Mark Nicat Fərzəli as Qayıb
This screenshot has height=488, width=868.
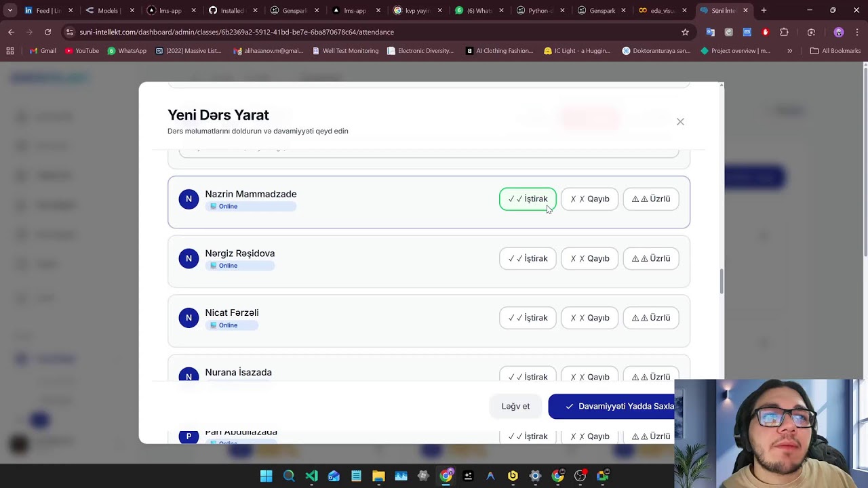pyautogui.click(x=590, y=318)
